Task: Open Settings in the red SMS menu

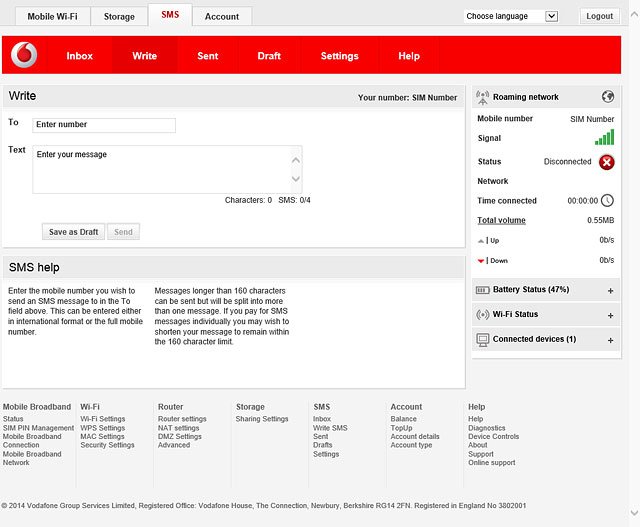Action: click(x=340, y=56)
